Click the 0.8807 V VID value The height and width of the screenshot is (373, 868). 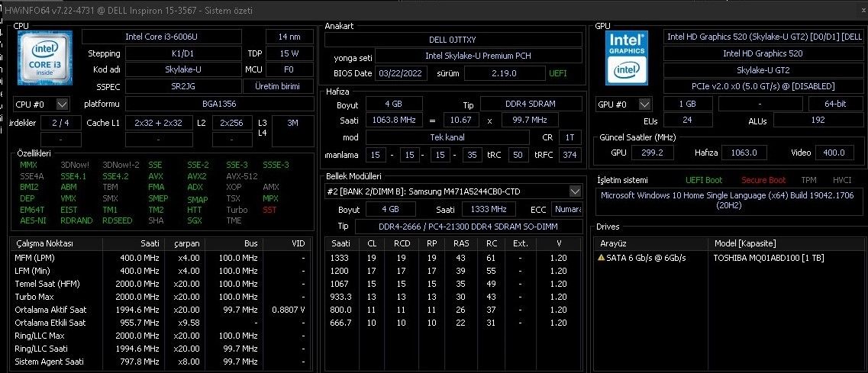coord(289,310)
